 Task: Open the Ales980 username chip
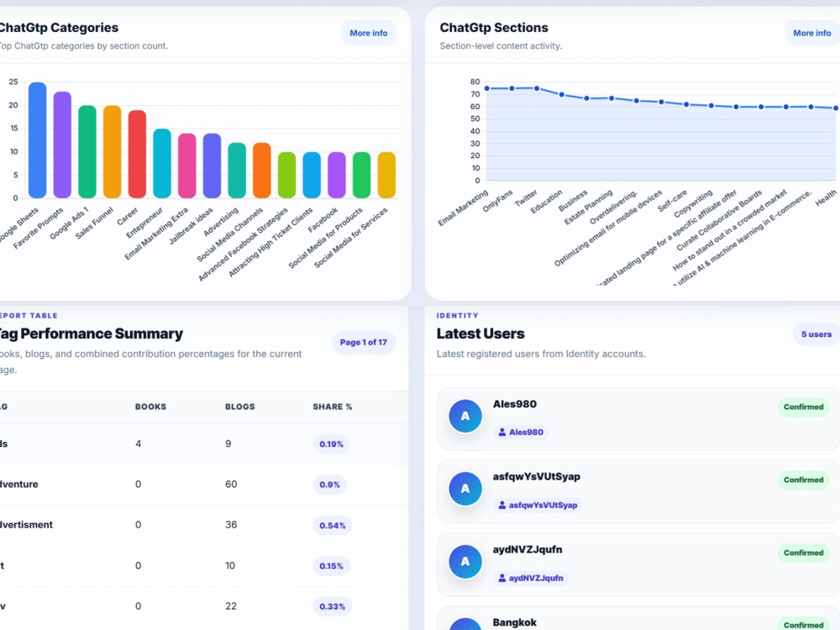[x=520, y=433]
